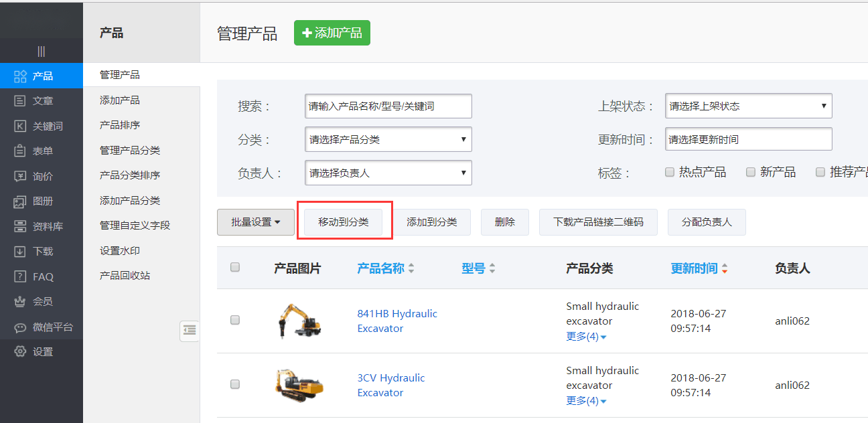The image size is (868, 423).
Task: Tick the 新产品 checkbox
Action: click(x=751, y=172)
